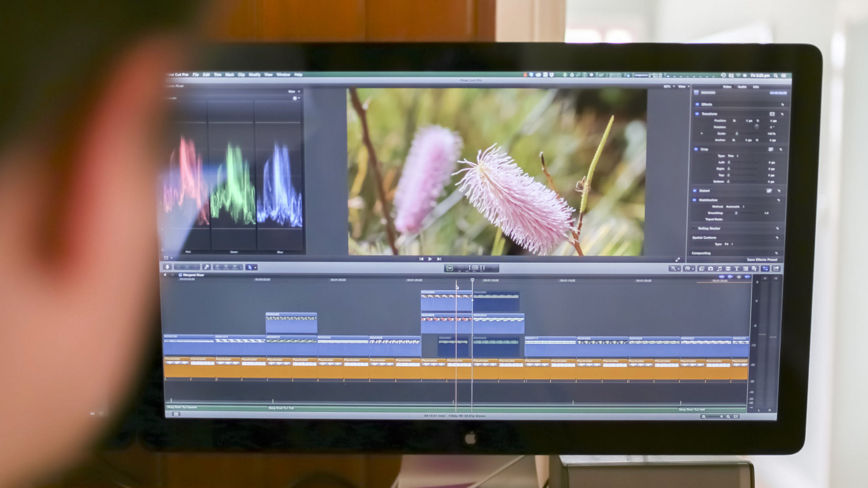The image size is (868, 488).
Task: Open the Crop Type popup menu
Action: coord(733,156)
